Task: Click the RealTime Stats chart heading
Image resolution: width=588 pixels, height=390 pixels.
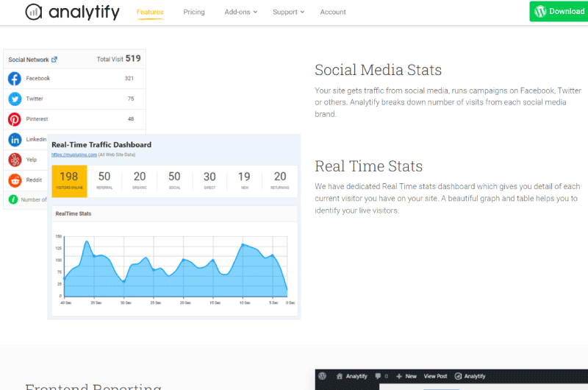Action: point(73,213)
